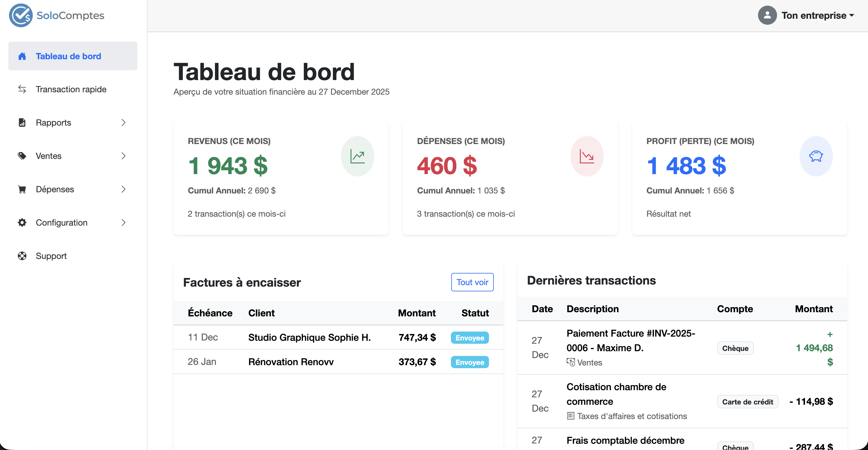Open Transaction rapide from the sidebar

[x=71, y=89]
